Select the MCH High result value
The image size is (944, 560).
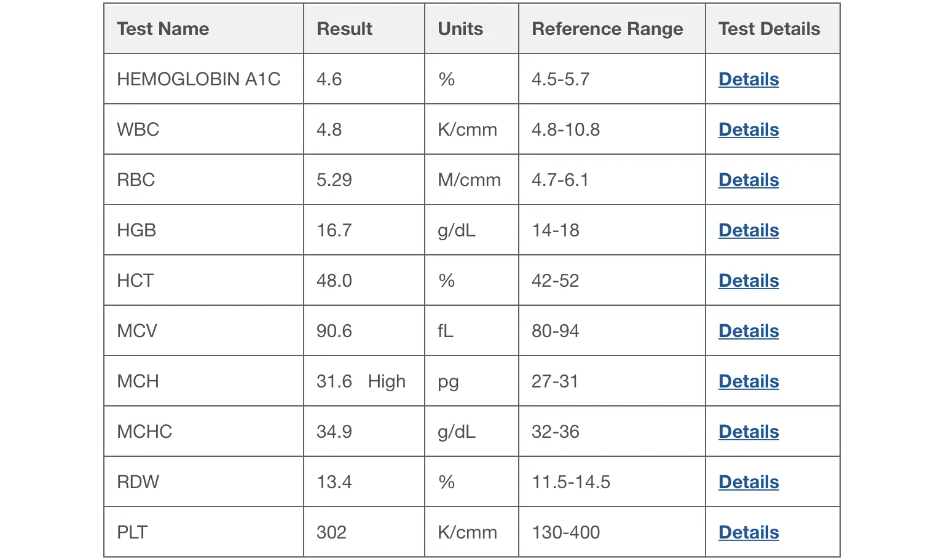point(361,381)
